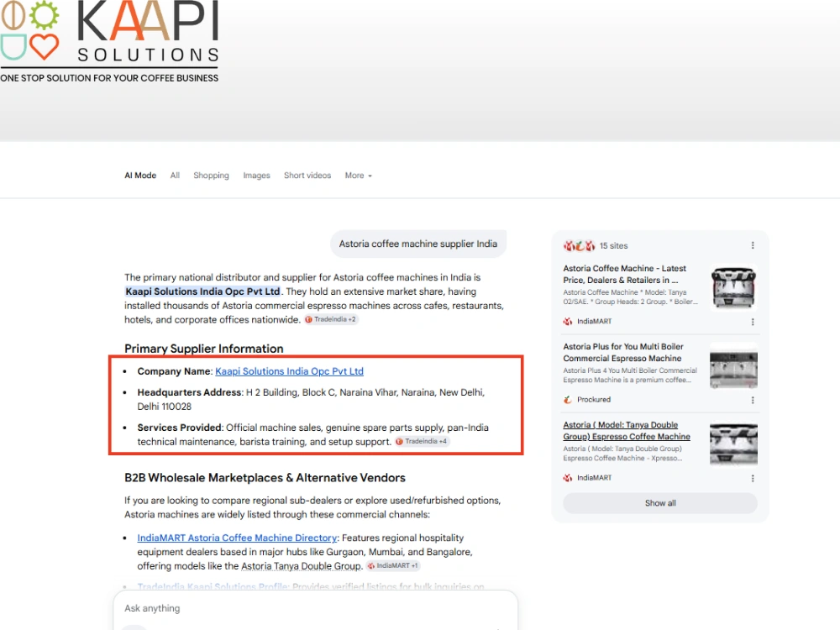
Task: Click the Show all button
Action: coord(660,503)
